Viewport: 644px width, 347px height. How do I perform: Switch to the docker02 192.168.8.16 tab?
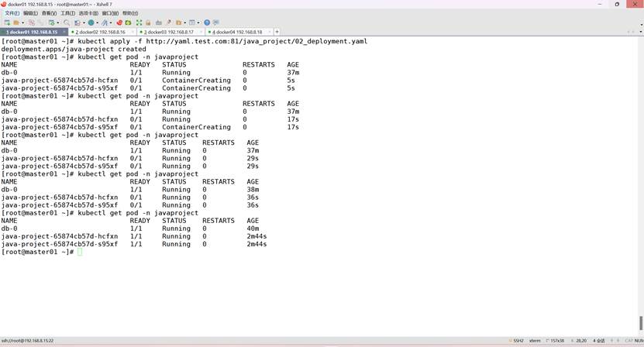pyautogui.click(x=100, y=32)
